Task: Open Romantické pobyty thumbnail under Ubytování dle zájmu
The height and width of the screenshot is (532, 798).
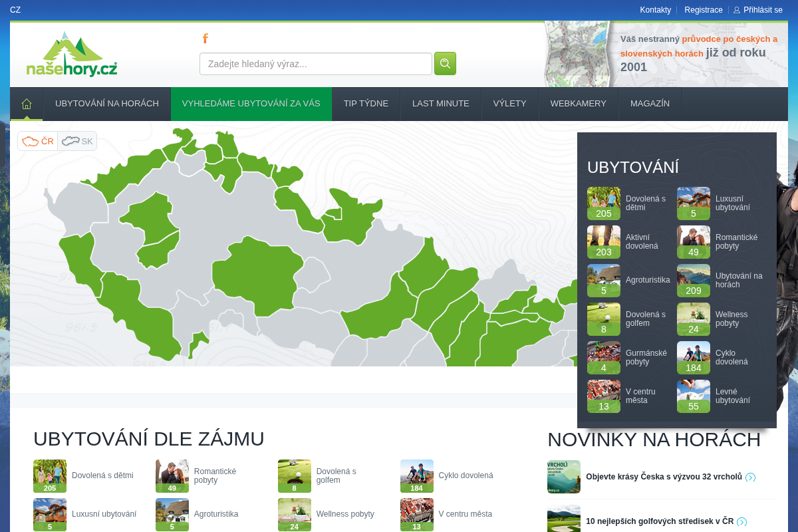Action: click(172, 476)
